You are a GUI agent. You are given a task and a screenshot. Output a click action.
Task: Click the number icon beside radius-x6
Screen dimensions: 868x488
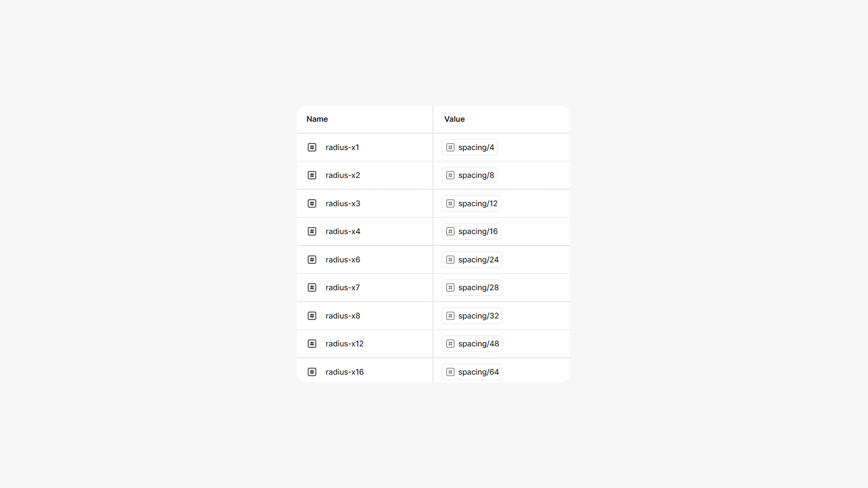click(x=312, y=260)
